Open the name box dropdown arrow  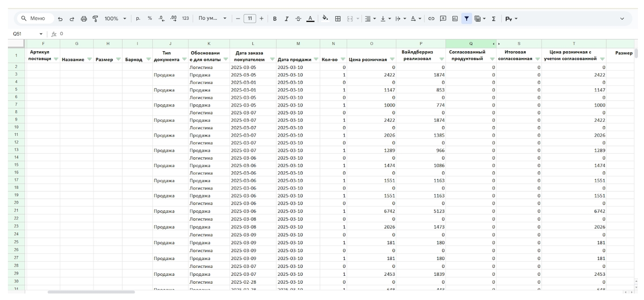(x=41, y=34)
